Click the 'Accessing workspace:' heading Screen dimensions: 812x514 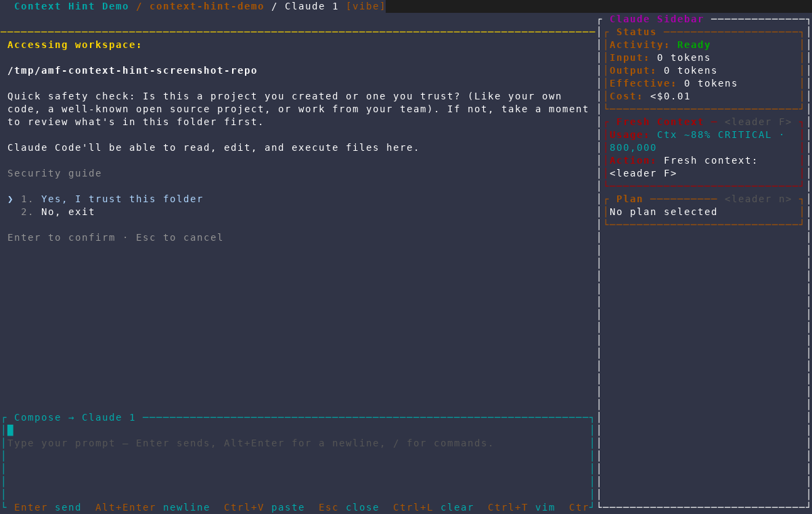pyautogui.click(x=75, y=45)
